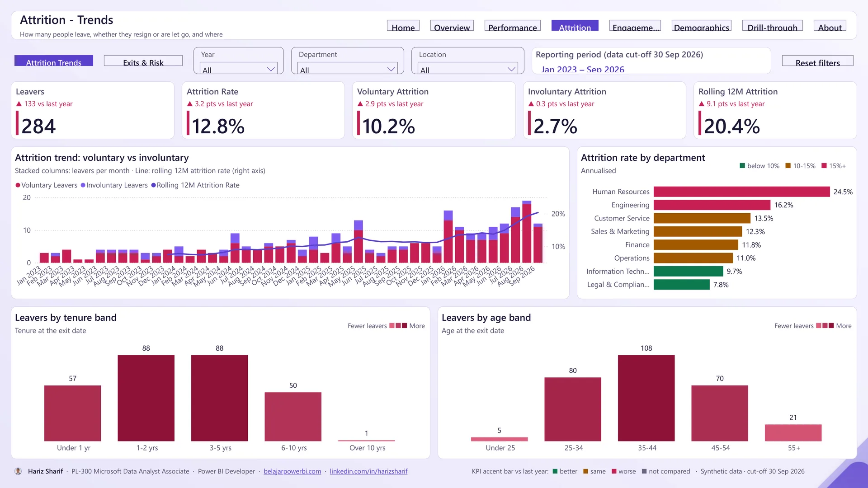Open the Year dropdown
Viewport: 868px width, 488px height.
239,69
